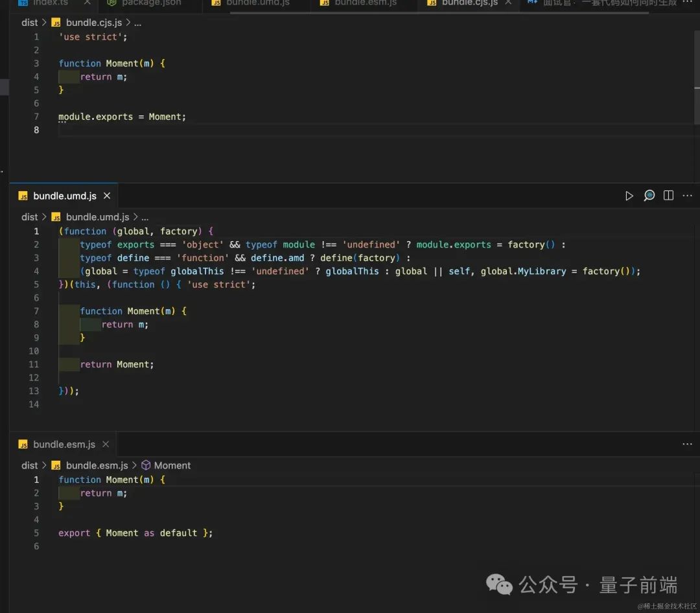
Task: Click 'global.MyLibrary' in the UMD wrapper code
Action: coord(523,272)
